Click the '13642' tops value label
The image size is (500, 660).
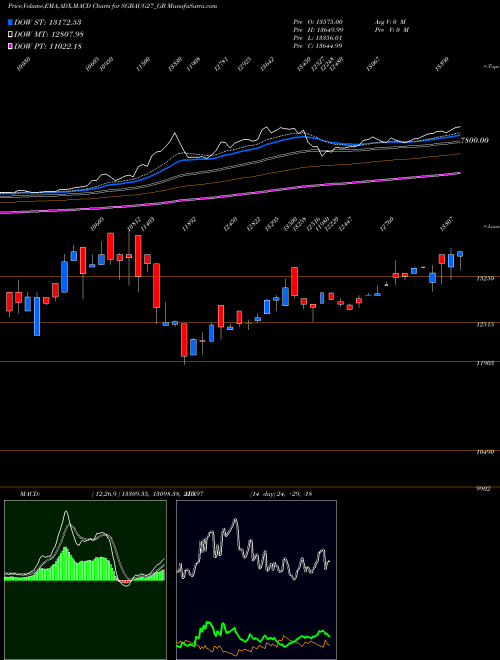[267, 64]
